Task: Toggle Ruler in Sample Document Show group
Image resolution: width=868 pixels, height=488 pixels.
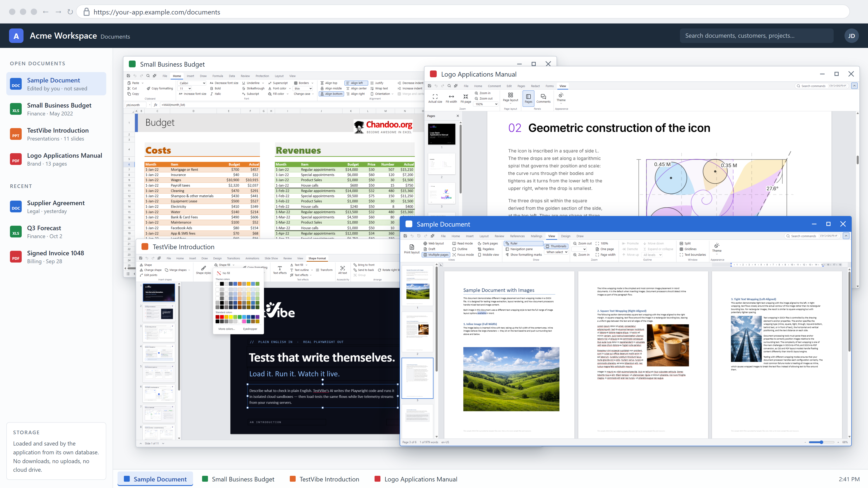Action: tap(523, 244)
